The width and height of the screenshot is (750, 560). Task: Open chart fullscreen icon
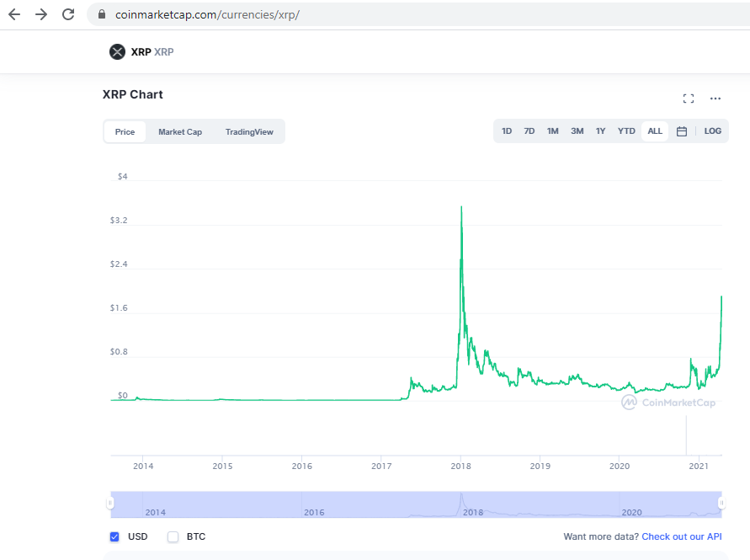pyautogui.click(x=689, y=99)
